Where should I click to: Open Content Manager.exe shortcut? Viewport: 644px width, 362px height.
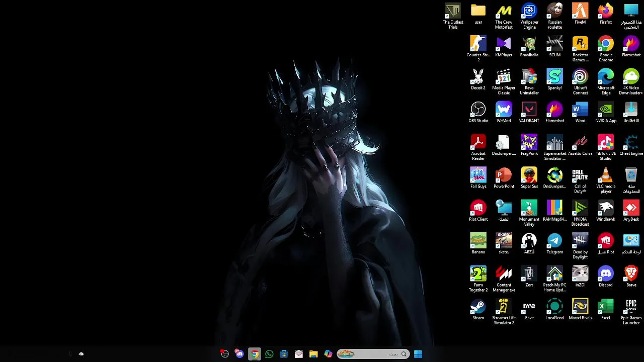pos(504,279)
